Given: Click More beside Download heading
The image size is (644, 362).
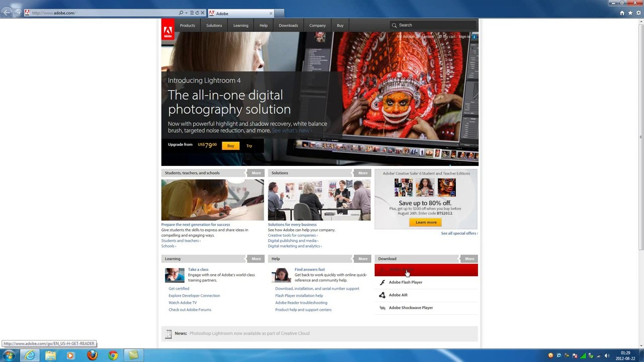Looking at the screenshot, I should click(x=469, y=259).
